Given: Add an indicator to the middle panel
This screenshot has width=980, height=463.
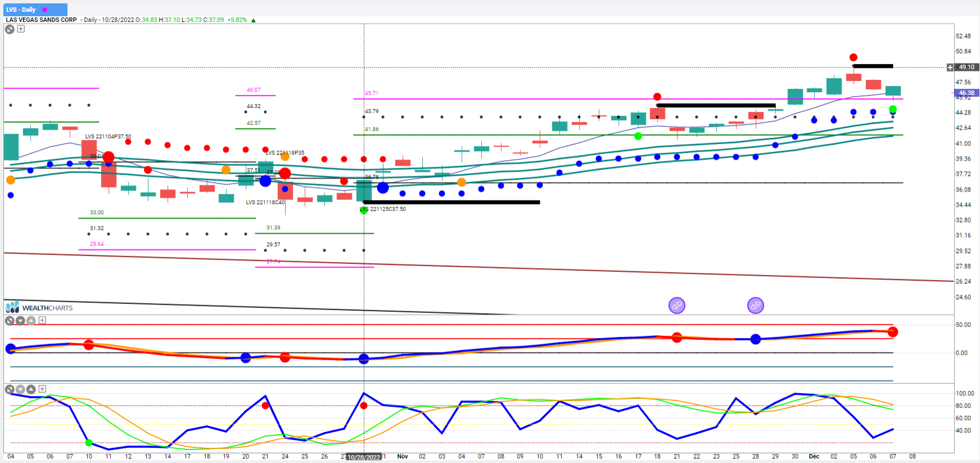Looking at the screenshot, I should (42, 320).
